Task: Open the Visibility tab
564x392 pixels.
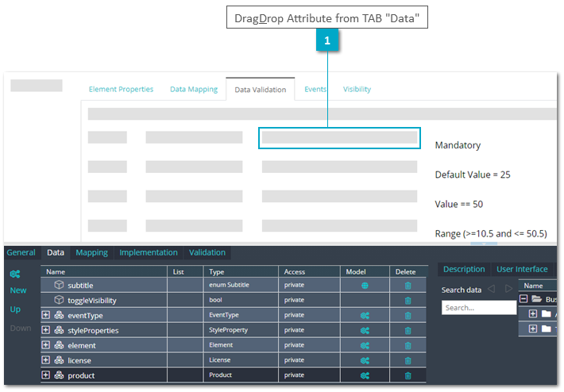Action: coord(357,89)
